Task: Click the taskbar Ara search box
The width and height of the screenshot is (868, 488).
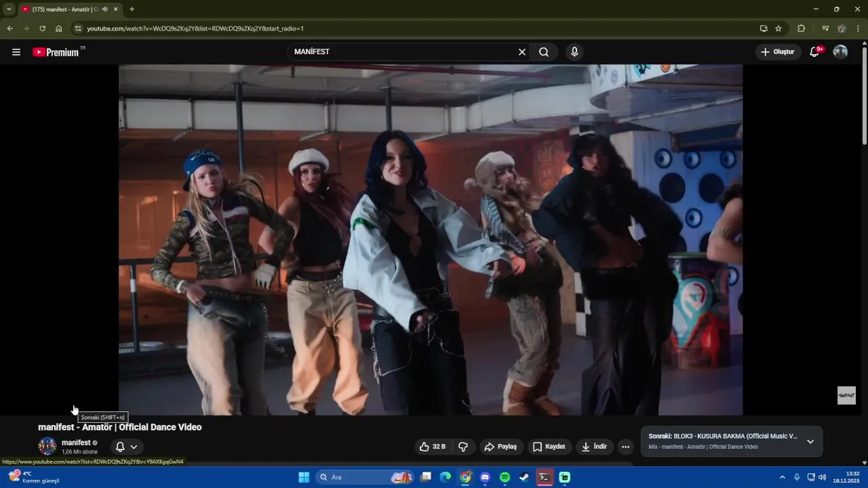Action: coord(364,477)
